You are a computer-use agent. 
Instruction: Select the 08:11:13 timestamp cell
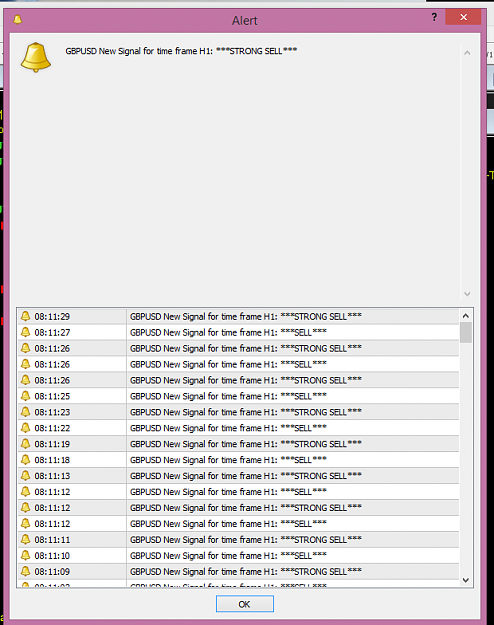pyautogui.click(x=72, y=476)
